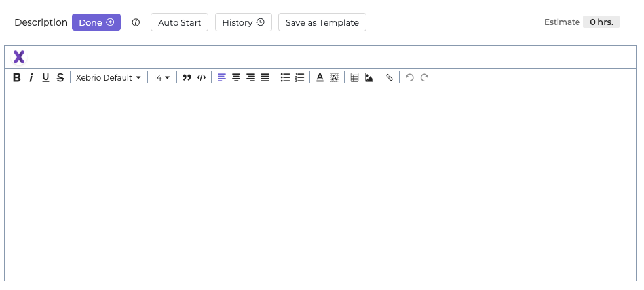Align text center
This screenshot has width=644, height=290.
point(236,77)
